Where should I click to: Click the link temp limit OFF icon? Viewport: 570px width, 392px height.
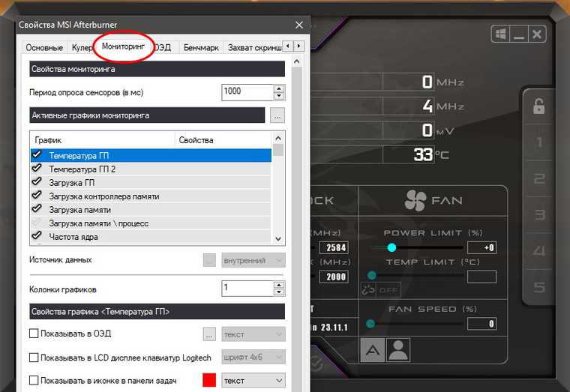[x=380, y=289]
